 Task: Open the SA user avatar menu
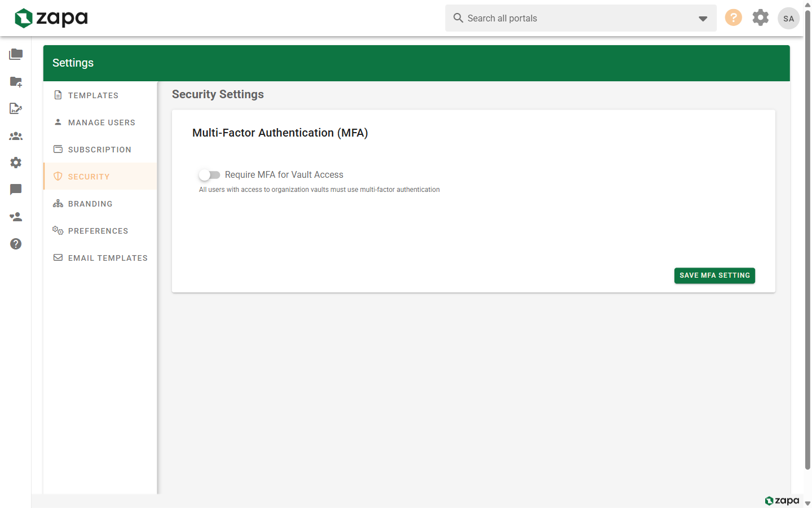pyautogui.click(x=788, y=18)
